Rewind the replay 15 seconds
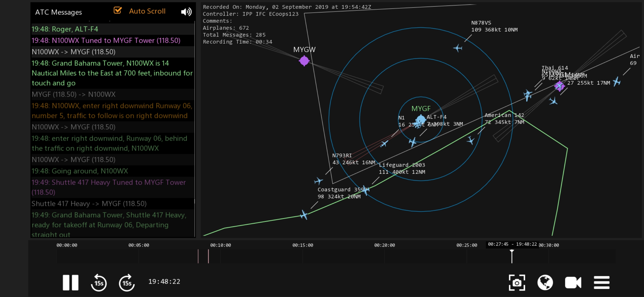Viewport: 644px width, 297px height. 99,282
